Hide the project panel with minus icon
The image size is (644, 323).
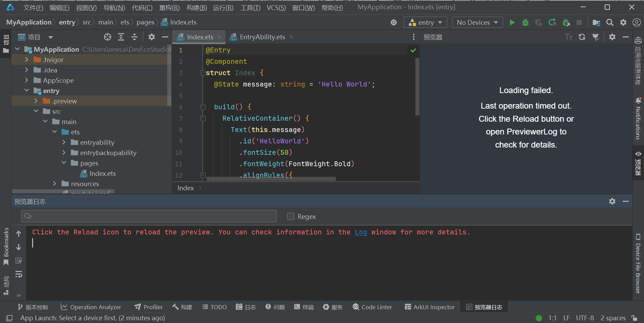(165, 37)
